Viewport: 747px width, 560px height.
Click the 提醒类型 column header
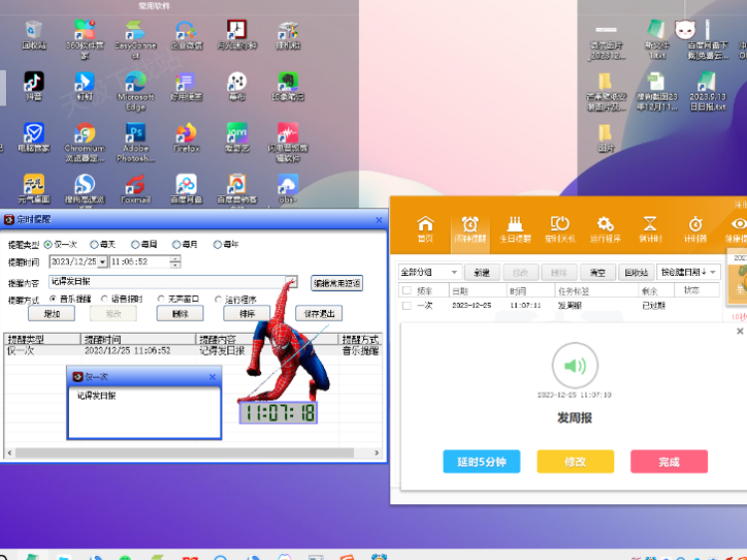[42, 339]
